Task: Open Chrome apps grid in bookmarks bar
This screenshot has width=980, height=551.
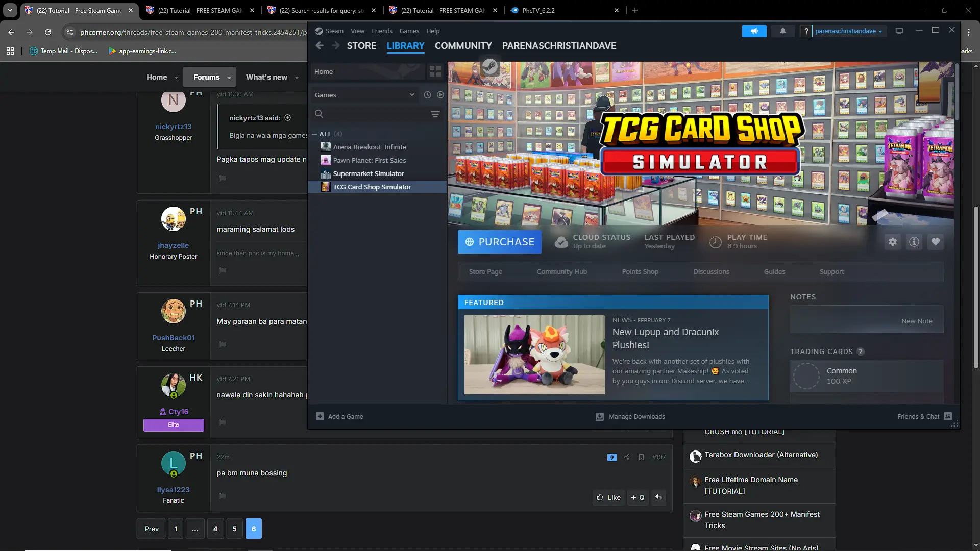Action: click(x=10, y=51)
